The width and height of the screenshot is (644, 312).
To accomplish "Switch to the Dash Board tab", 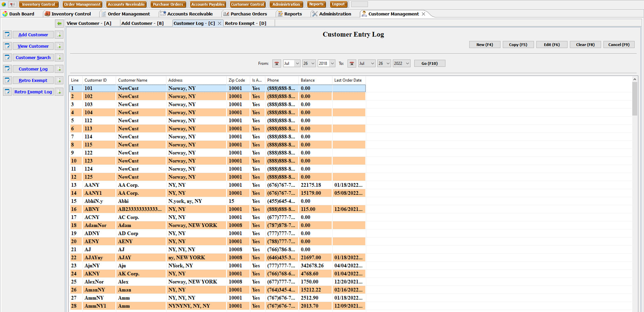I will 18,14.
